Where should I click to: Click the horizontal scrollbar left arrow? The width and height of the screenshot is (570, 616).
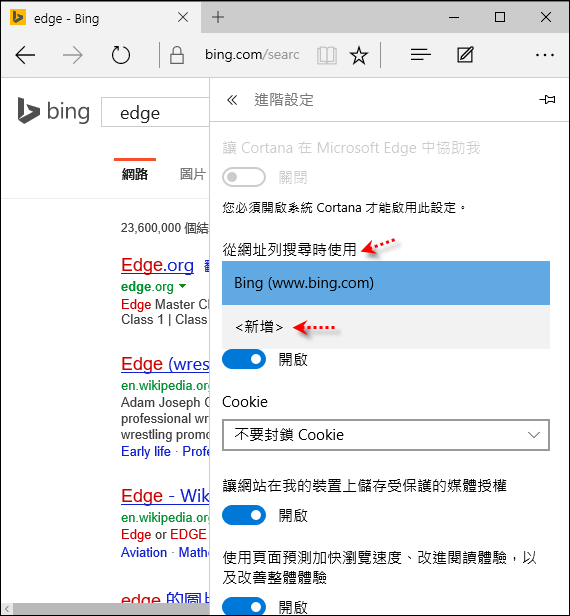click(7, 609)
